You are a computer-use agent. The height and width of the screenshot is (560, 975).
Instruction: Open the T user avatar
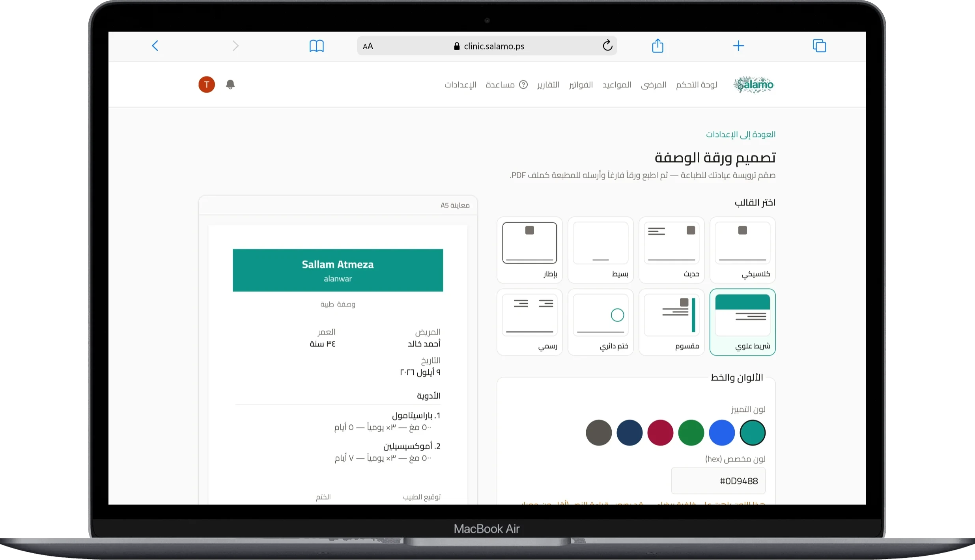207,84
